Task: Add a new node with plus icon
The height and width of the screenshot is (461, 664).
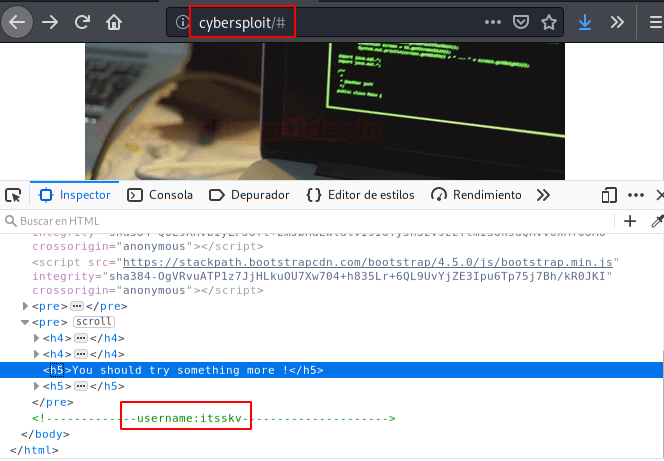Action: (x=630, y=221)
